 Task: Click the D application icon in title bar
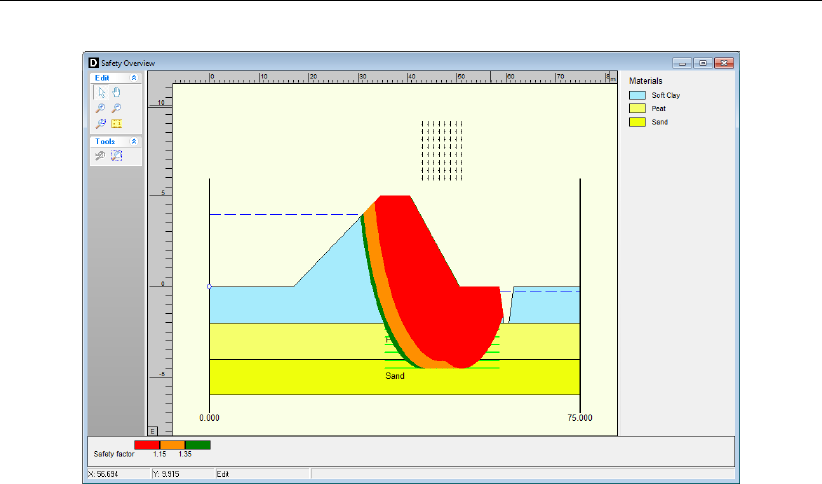93,63
